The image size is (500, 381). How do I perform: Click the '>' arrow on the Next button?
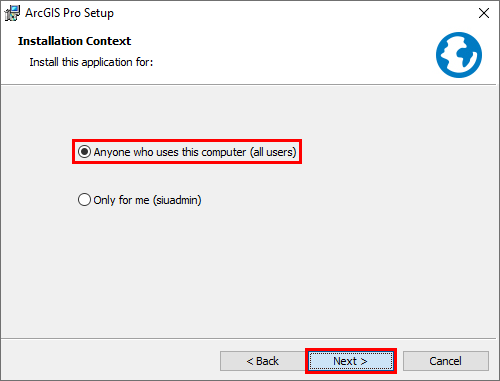pos(364,361)
